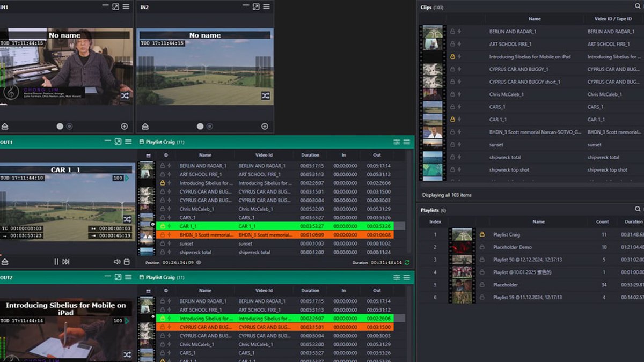
Task: Pop out the OUT2 panel
Action: point(118,277)
